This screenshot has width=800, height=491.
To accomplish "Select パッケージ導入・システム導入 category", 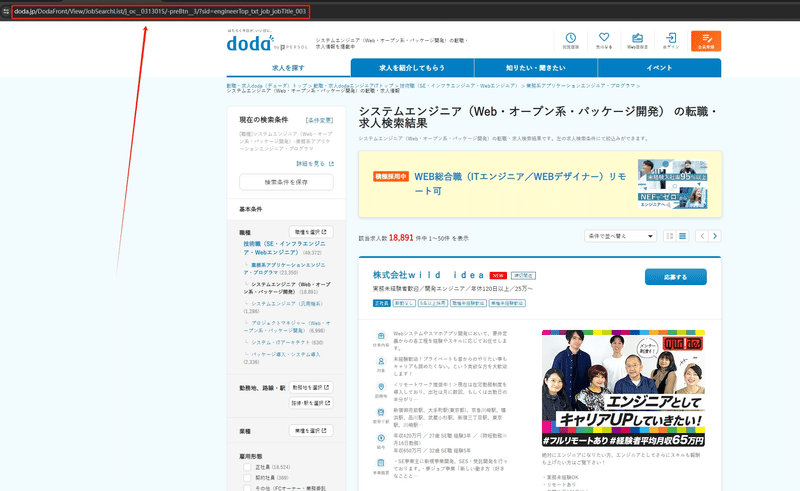I will (x=285, y=354).
